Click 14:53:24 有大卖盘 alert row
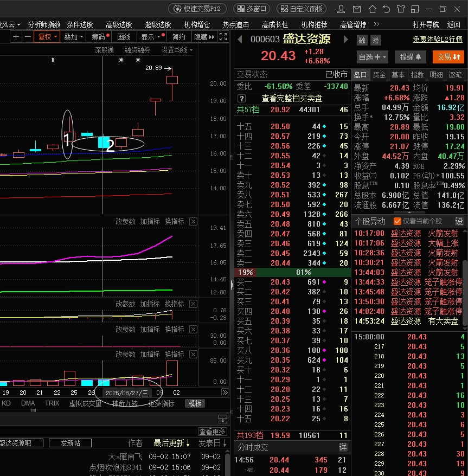This screenshot has width=468, height=476. point(406,321)
